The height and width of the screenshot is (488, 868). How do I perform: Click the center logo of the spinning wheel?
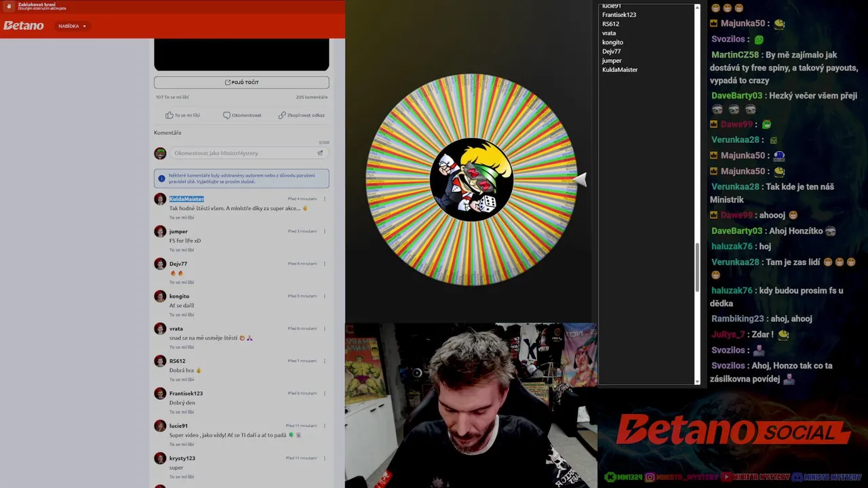click(x=471, y=180)
